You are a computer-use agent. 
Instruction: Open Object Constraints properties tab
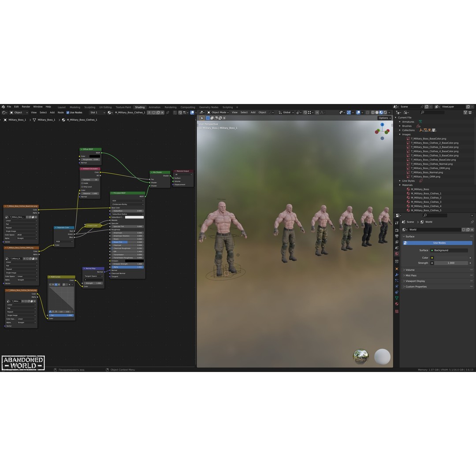pyautogui.click(x=397, y=292)
